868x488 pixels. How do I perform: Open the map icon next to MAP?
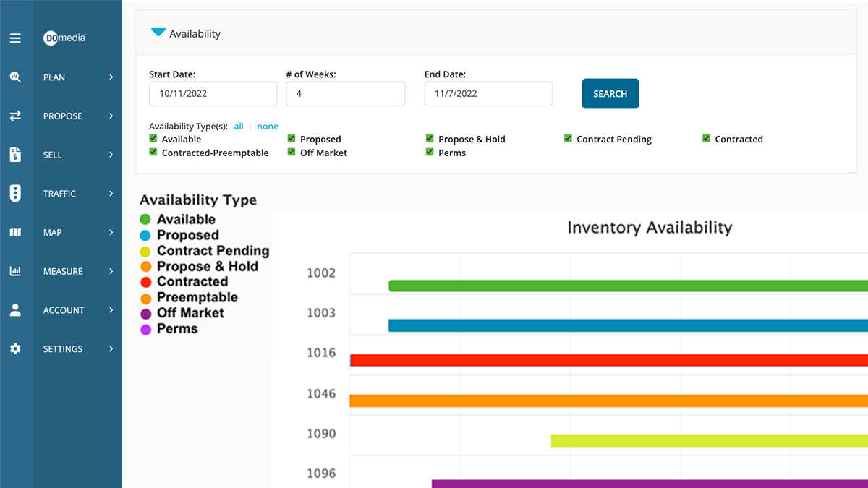(16, 232)
